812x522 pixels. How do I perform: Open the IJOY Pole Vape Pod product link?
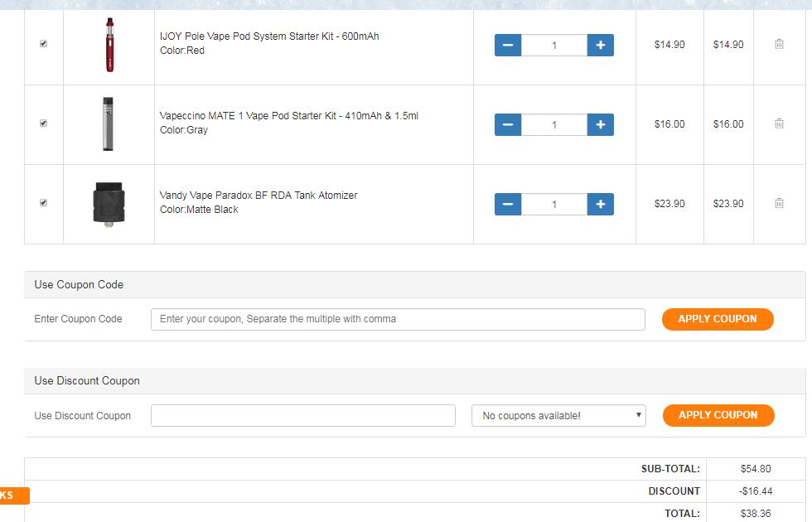(268, 36)
